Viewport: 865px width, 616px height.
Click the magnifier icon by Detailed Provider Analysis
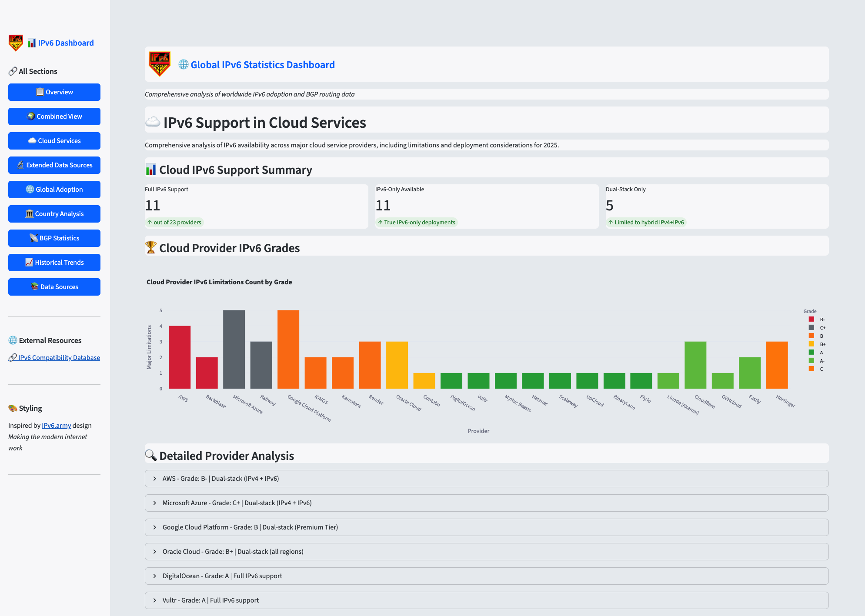coord(150,455)
